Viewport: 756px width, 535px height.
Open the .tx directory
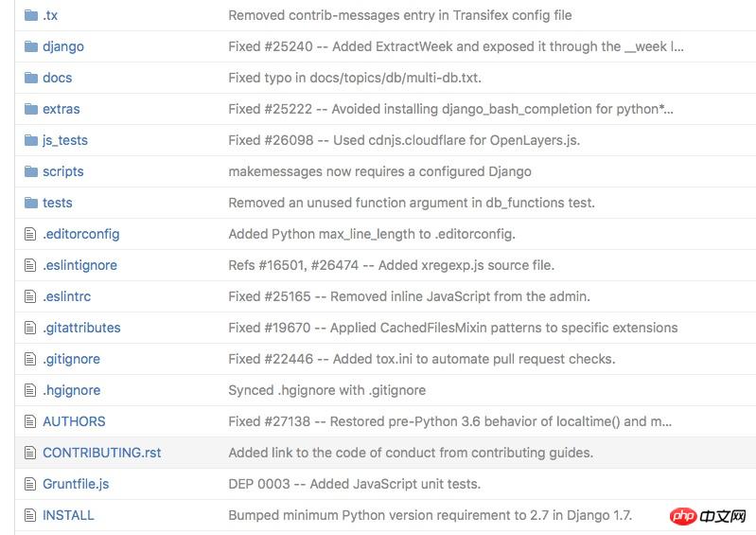click(50, 15)
